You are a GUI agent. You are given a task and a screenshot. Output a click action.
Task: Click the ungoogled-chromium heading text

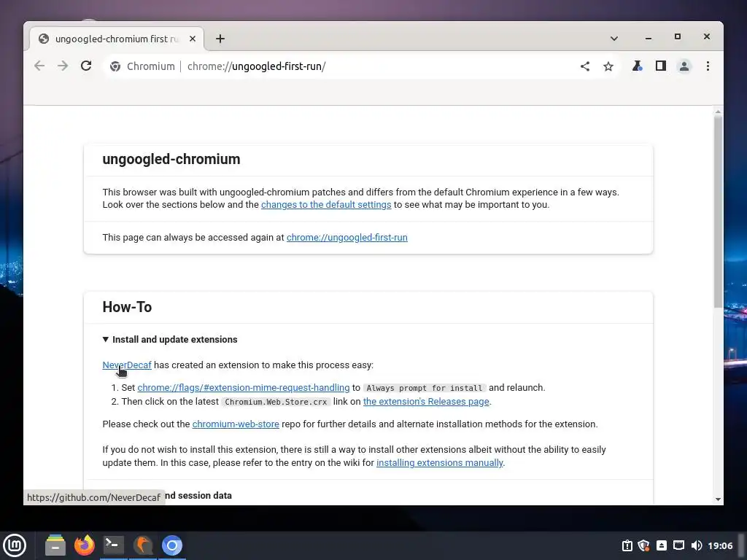click(x=171, y=159)
